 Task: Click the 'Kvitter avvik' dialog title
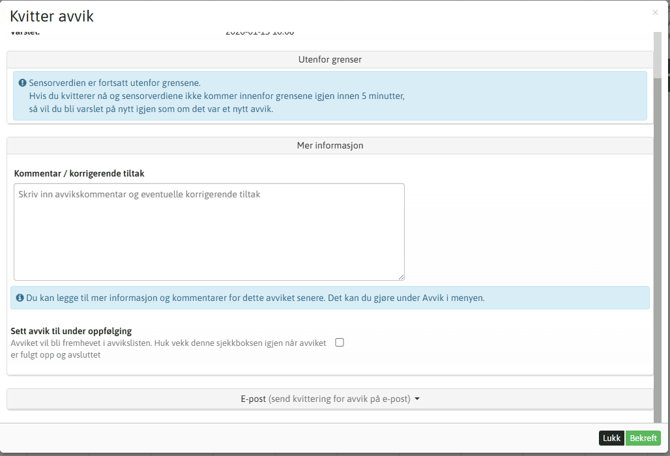pyautogui.click(x=52, y=16)
